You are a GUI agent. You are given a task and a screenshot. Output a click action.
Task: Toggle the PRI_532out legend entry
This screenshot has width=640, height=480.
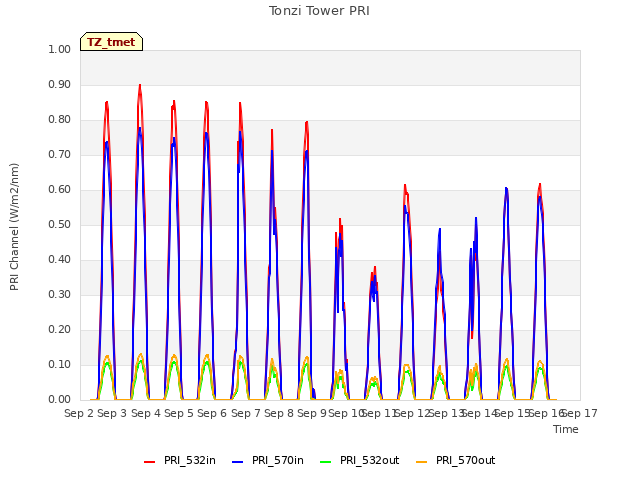click(x=360, y=460)
